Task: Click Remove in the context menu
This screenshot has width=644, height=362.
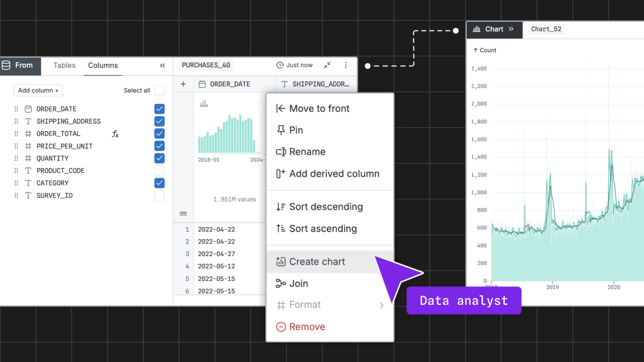Action: pos(307,327)
